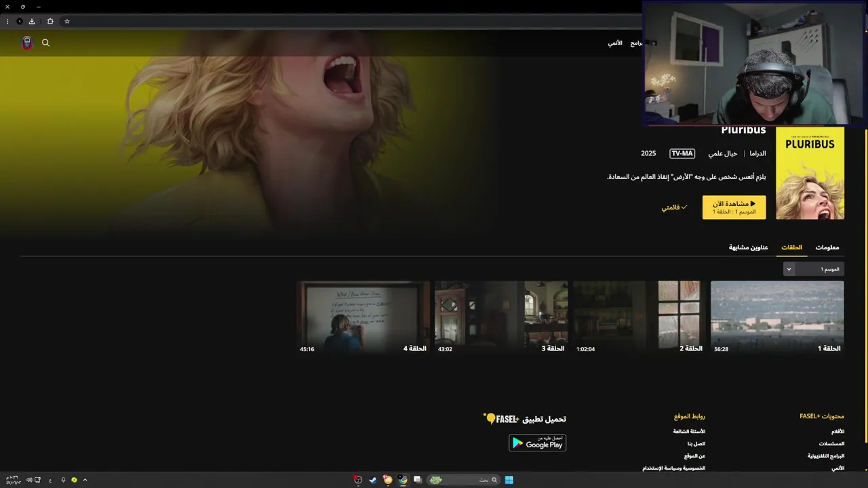Click the 43:02 duration on episode 3
Viewport: 868px width, 488px height.
(445, 349)
